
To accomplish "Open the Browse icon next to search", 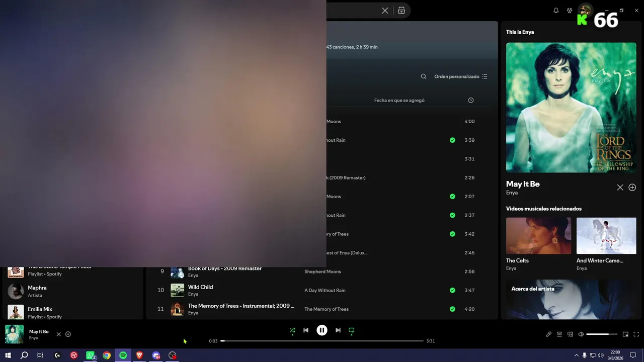I will tap(401, 11).
